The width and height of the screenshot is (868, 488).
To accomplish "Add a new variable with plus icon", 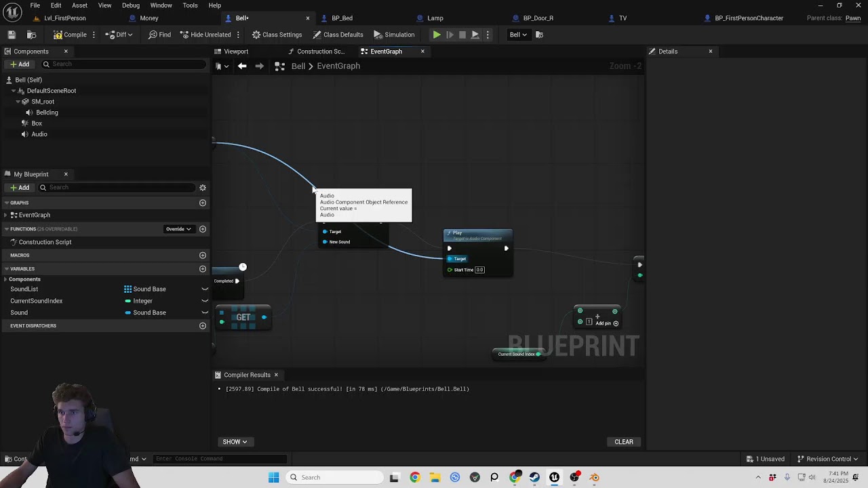I will 202,269.
